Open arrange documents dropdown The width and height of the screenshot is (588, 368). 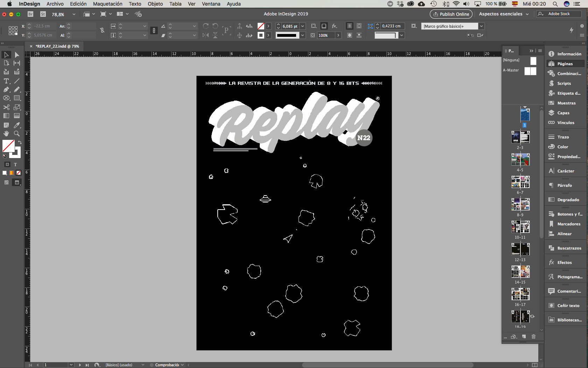(x=122, y=14)
